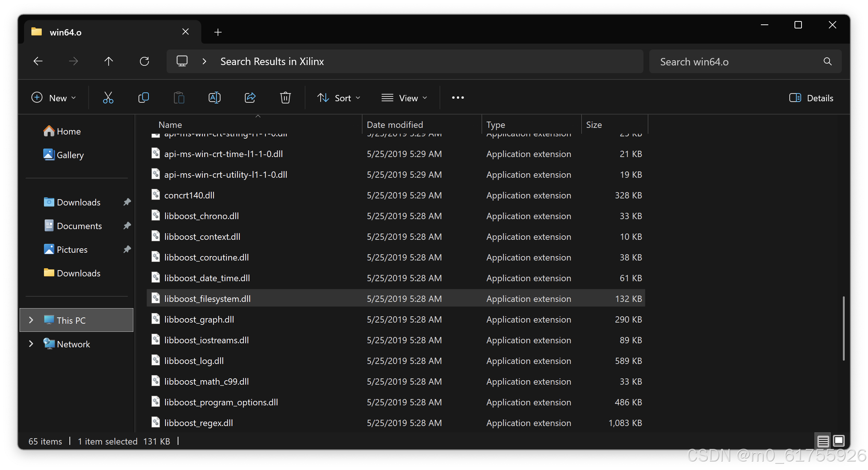Add a new tab
868x470 pixels.
coord(218,33)
